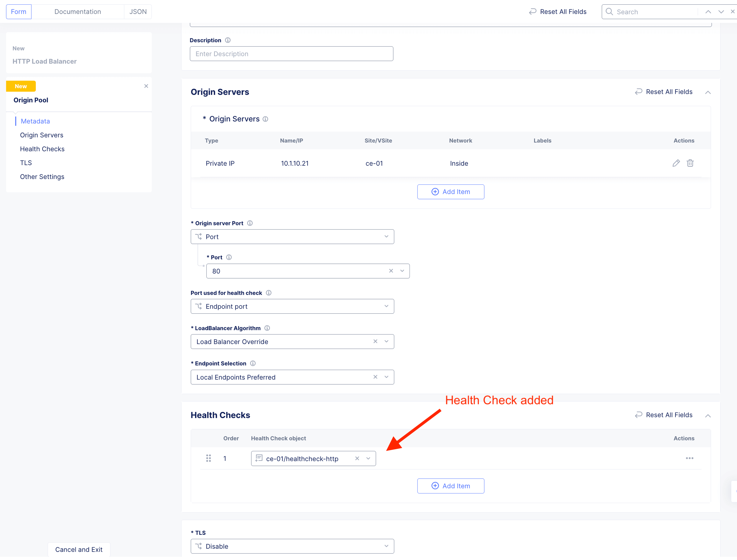Close the Origin Pool side panel
The width and height of the screenshot is (737, 560).
coord(146,86)
